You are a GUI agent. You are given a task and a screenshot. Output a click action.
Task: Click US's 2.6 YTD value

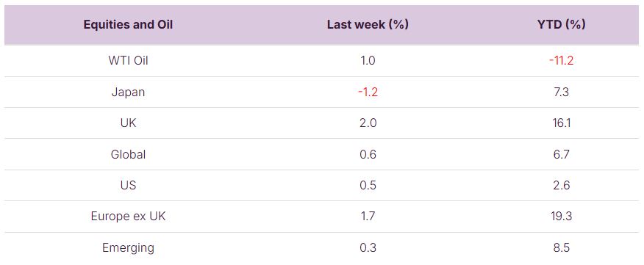pos(561,186)
